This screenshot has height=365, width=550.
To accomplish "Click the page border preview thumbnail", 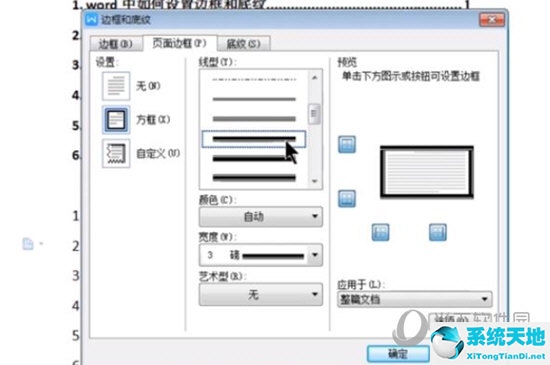I will point(427,172).
